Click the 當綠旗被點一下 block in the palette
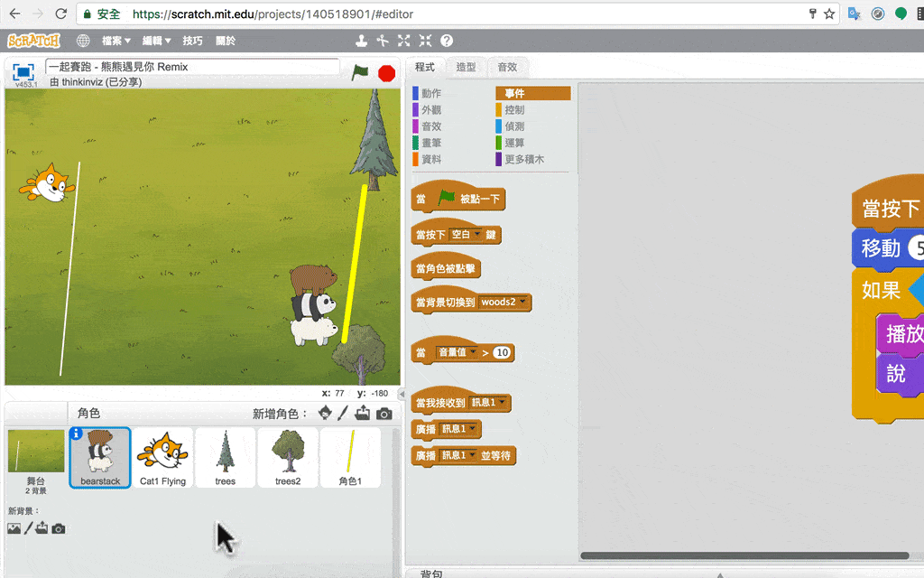Viewport: 924px width, 578px height. [457, 198]
